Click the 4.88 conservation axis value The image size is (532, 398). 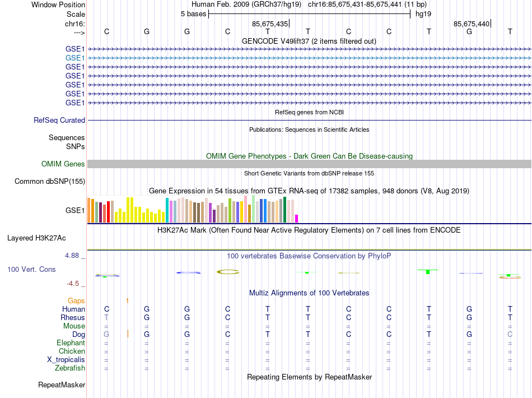point(72,256)
